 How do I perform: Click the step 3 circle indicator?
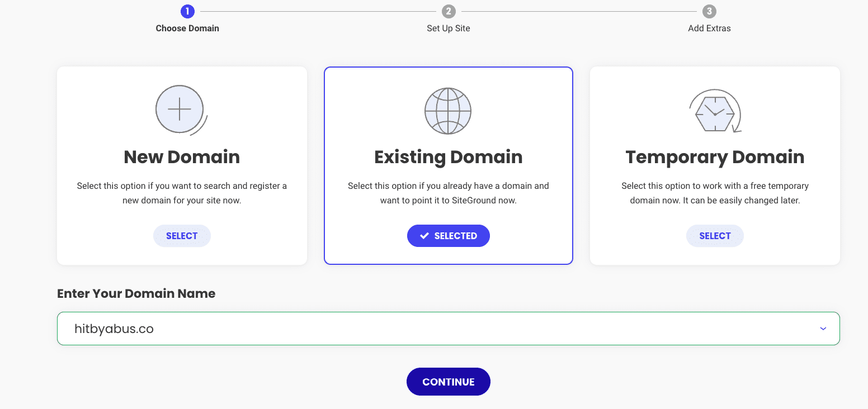pyautogui.click(x=709, y=11)
